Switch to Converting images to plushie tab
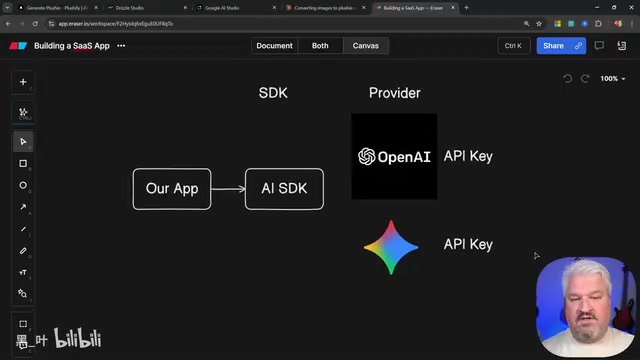640x360 pixels. [x=322, y=8]
